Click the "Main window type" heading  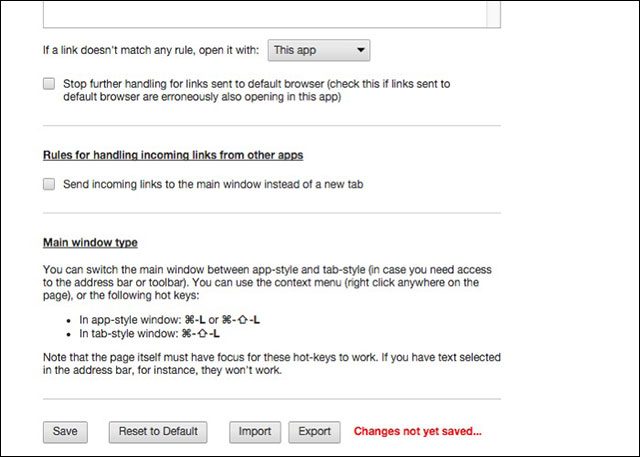point(90,242)
